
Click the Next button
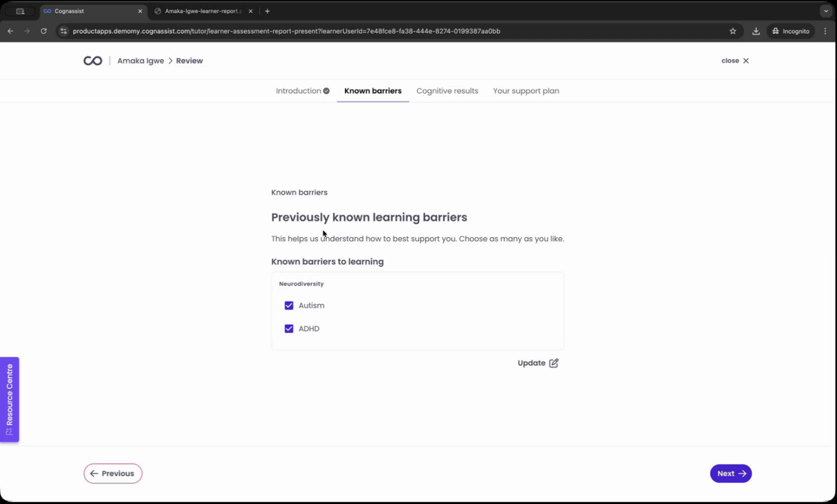[730, 473]
